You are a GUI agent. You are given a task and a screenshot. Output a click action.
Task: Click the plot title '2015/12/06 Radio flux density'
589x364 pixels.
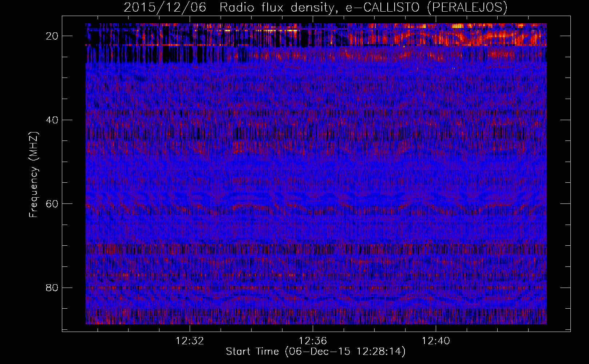315,7
